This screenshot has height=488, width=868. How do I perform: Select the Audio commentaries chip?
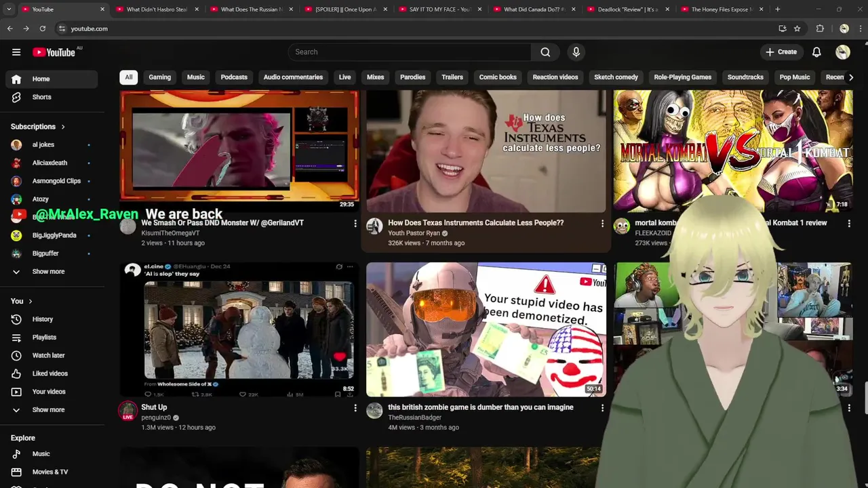[x=293, y=77]
